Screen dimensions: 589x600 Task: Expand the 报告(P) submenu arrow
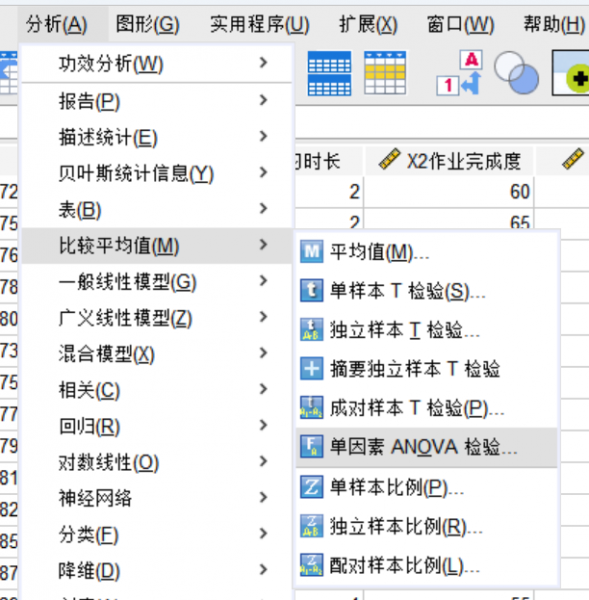tap(263, 100)
